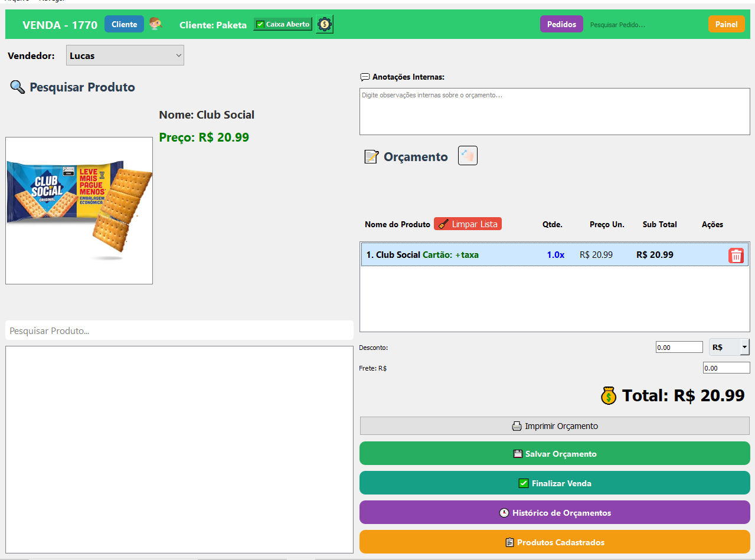
Task: Clear the list with Limpar Lista
Action: (468, 224)
